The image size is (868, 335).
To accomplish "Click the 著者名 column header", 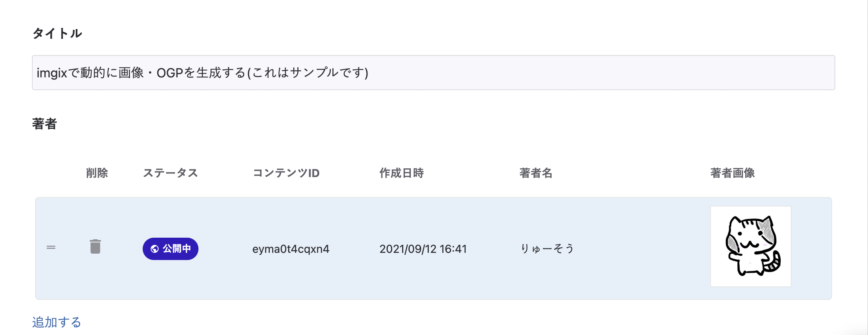I will pos(536,173).
